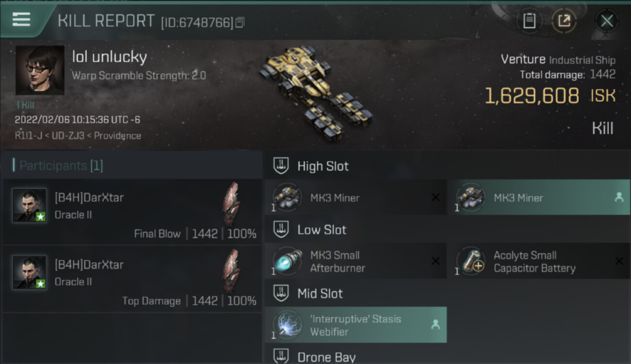The width and height of the screenshot is (631, 364).
Task: Click the MK3 Small Afterburner item
Action: [x=355, y=261]
